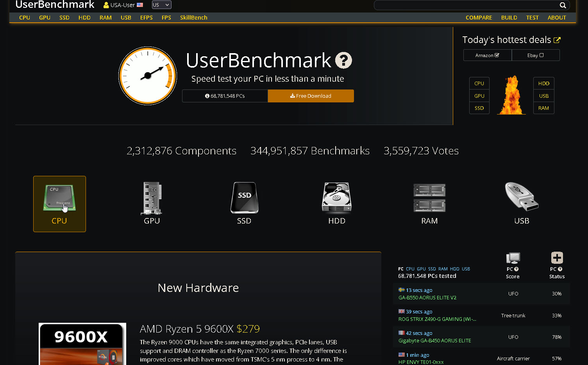
Task: Click the 13 secs ago timestamp
Action: point(419,290)
